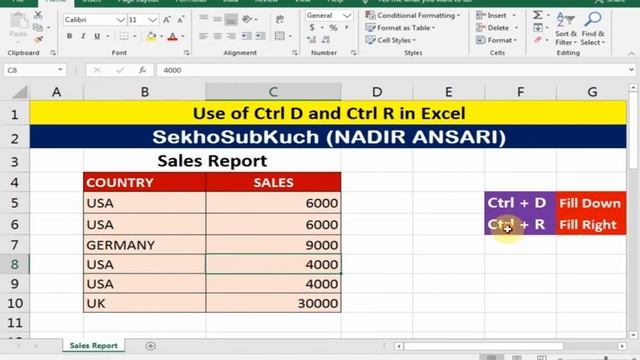640x360 pixels.
Task: Select row 8 header
Action: [15, 264]
